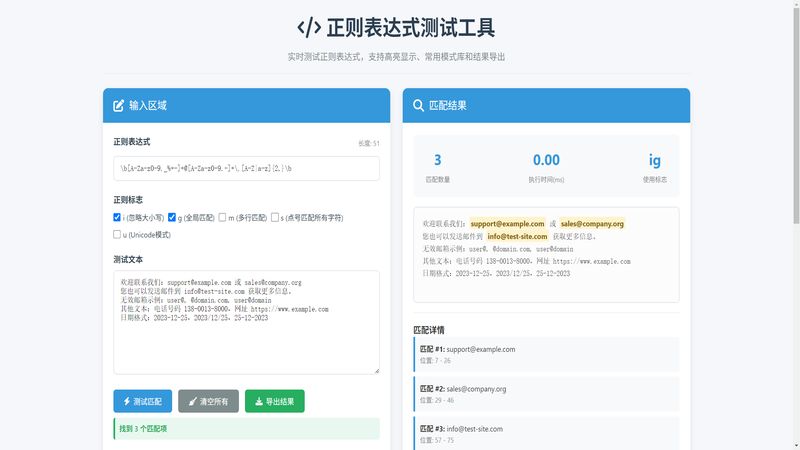Viewport: 800px width, 450px height.
Task: Select match #1 support@example.com in 匹配详情
Action: click(x=545, y=354)
